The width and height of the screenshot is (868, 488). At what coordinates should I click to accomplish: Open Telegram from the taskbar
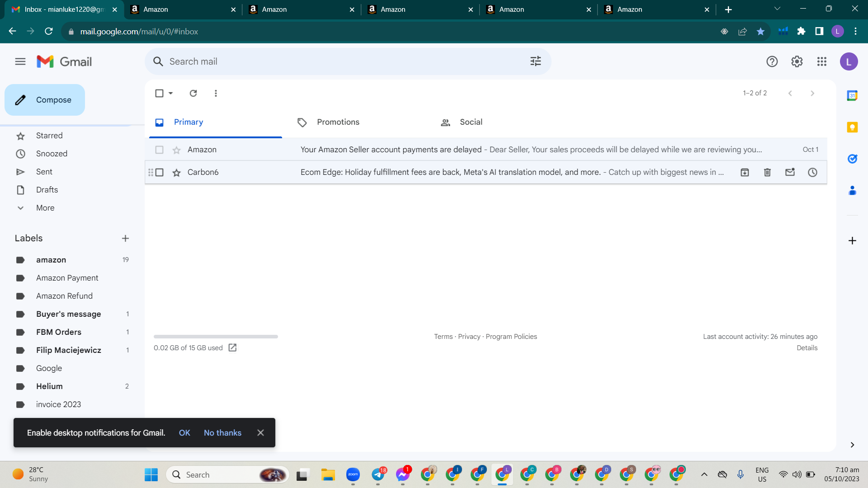(x=378, y=474)
